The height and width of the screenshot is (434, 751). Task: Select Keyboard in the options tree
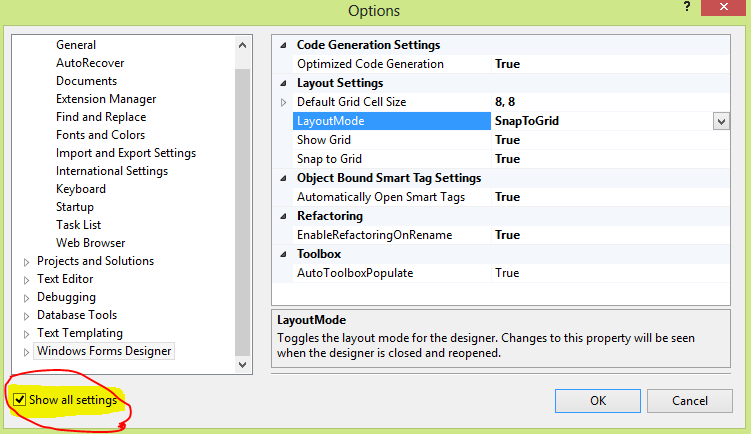click(x=80, y=189)
